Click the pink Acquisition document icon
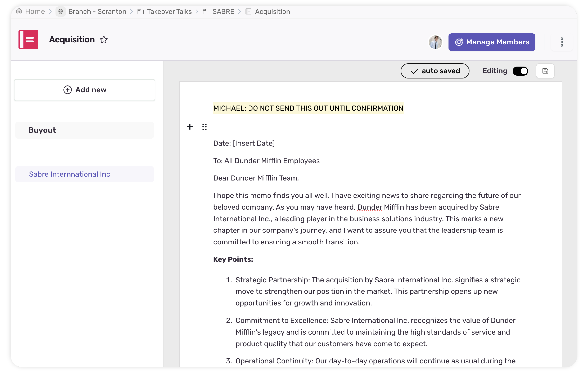This screenshot has width=588, height=377. (x=28, y=39)
